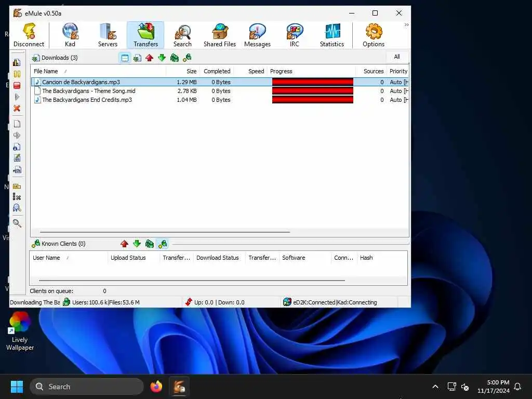Open the Messages view
Viewport: 532px width, 399px height.
(257, 35)
